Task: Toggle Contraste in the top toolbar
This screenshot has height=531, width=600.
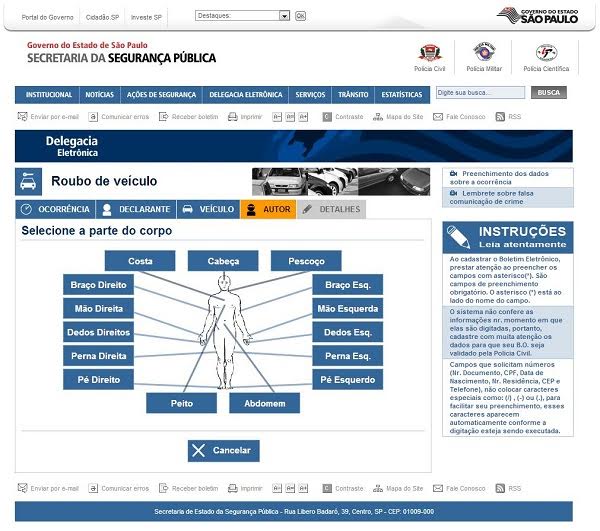Action: (327, 117)
